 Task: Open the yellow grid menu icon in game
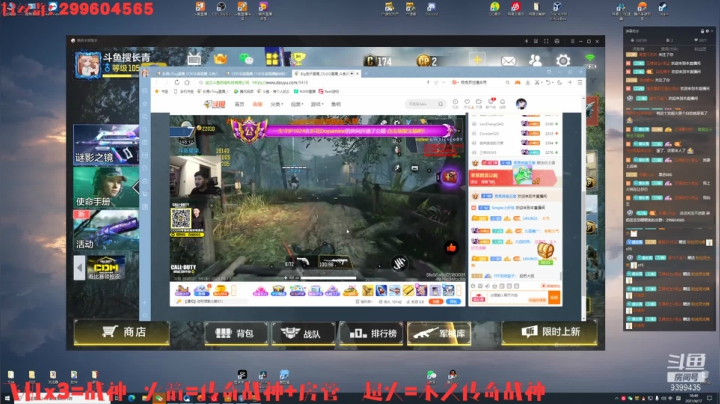tap(272, 59)
